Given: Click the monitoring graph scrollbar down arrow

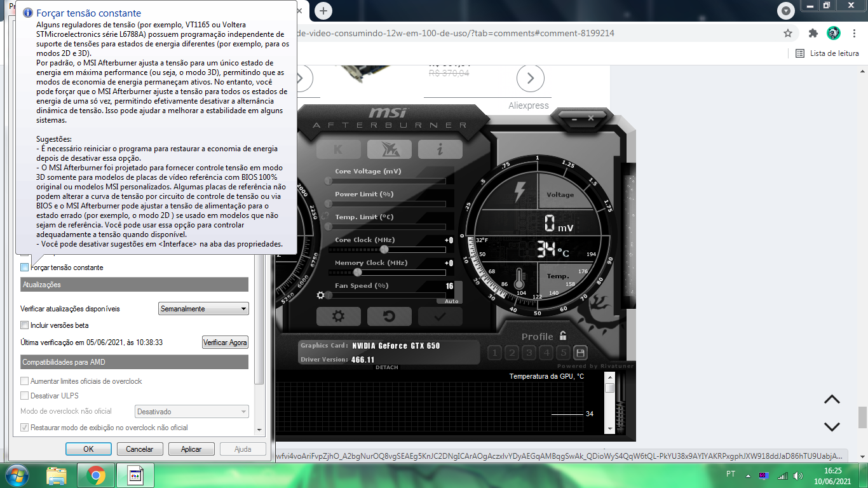Looking at the screenshot, I should coord(610,428).
